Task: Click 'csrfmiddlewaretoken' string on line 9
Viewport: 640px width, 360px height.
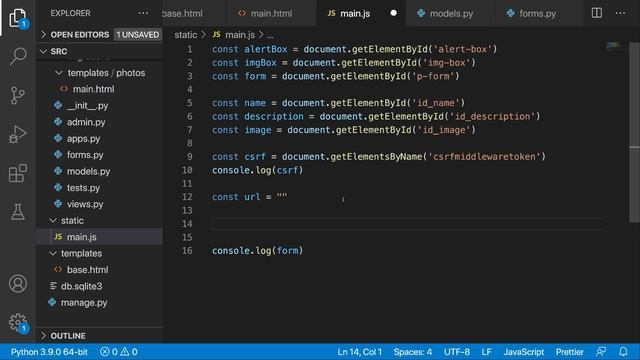Action: click(x=484, y=157)
